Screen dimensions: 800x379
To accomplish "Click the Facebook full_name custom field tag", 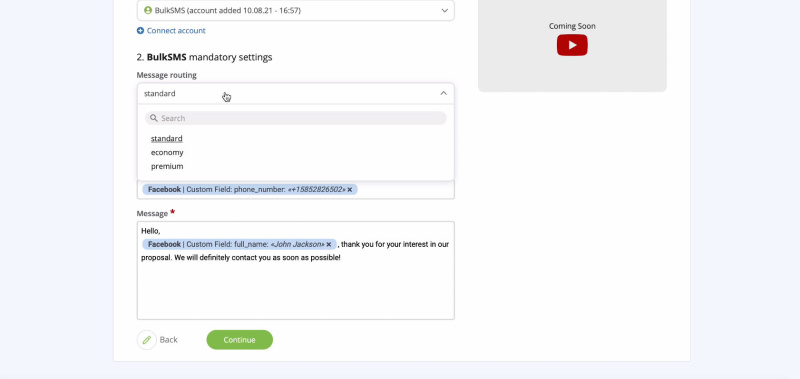I will (239, 244).
